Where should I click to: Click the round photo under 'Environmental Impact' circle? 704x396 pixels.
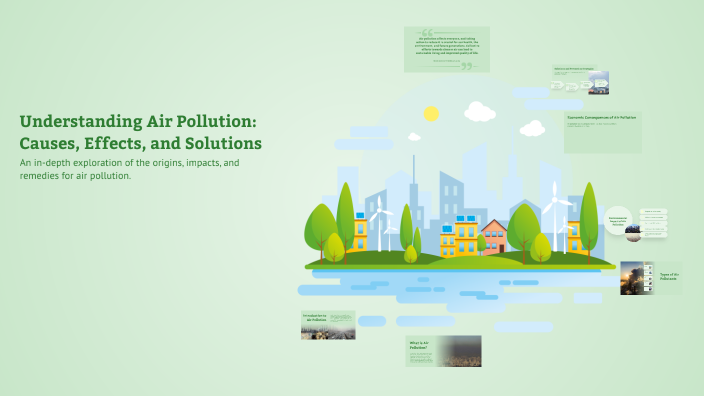633,233
